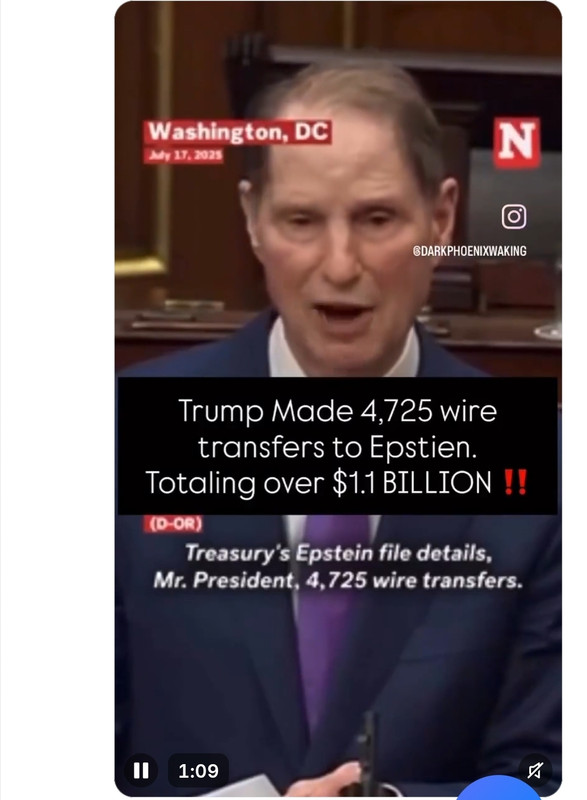Pause the video with the pause button
This screenshot has width=587, height=800.
[141, 770]
